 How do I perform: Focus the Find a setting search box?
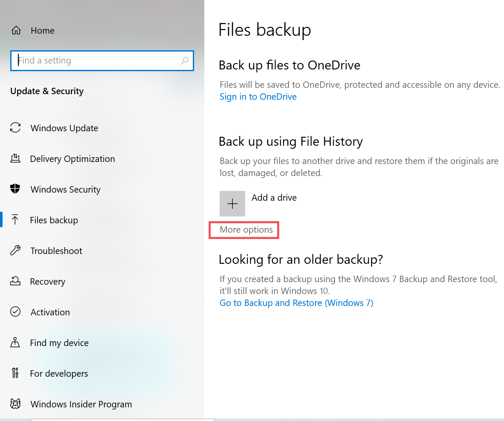click(102, 61)
